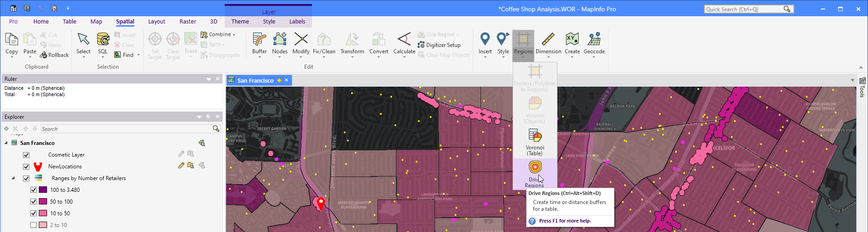Click the Explorer search field
The width and height of the screenshot is (868, 232).
(x=127, y=129)
